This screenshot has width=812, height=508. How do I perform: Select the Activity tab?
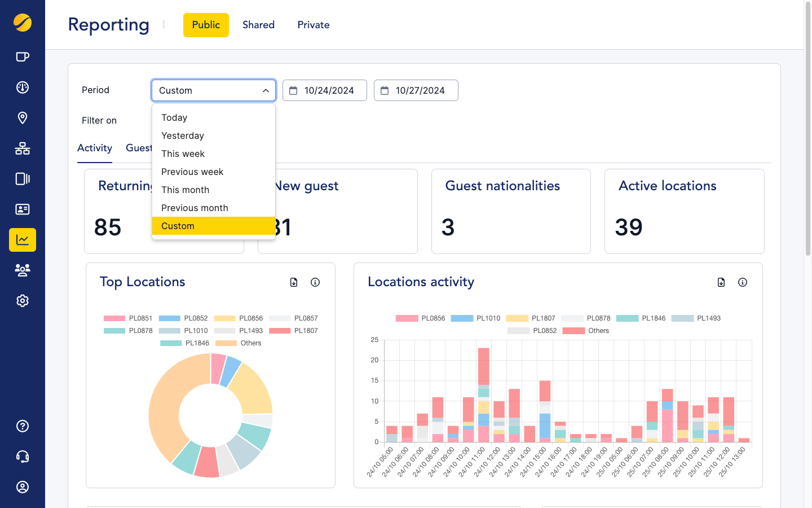(95, 148)
